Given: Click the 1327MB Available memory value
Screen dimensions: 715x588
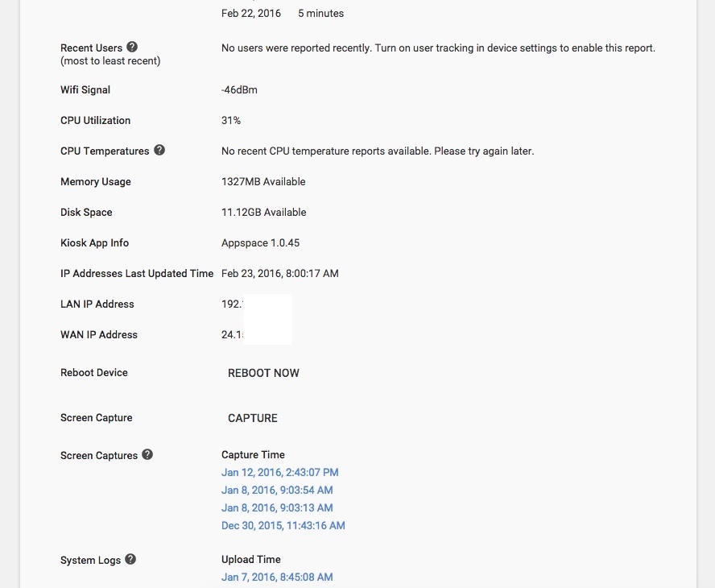Looking at the screenshot, I should click(x=263, y=182).
